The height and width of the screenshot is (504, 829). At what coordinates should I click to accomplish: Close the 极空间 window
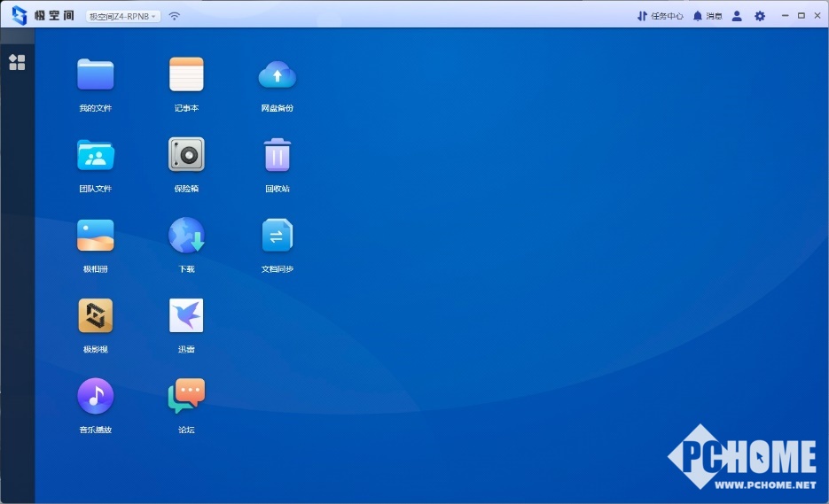click(817, 16)
